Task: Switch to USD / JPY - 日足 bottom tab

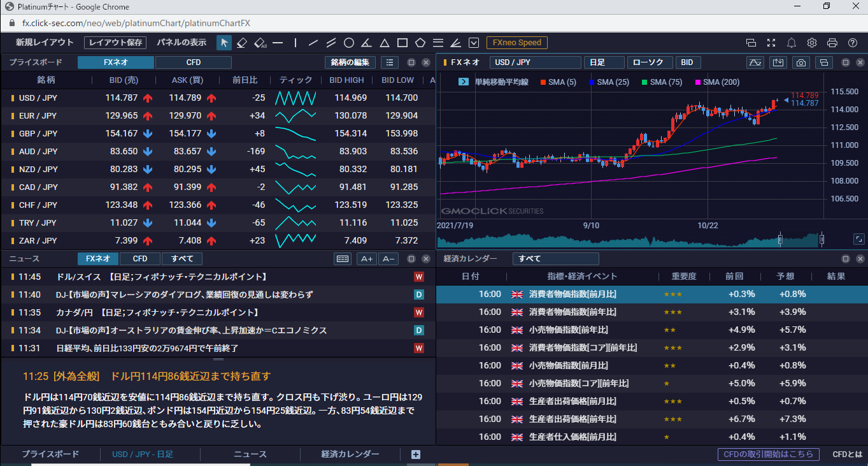Action: click(143, 455)
